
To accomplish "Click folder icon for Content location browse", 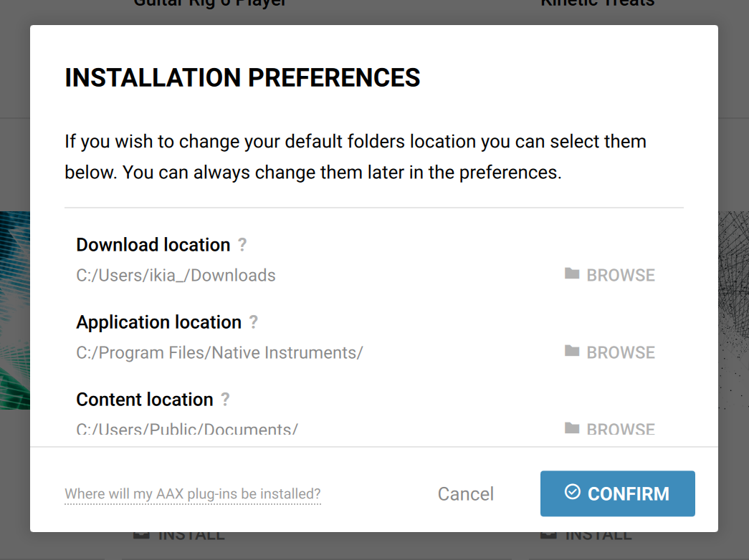I will click(x=572, y=428).
